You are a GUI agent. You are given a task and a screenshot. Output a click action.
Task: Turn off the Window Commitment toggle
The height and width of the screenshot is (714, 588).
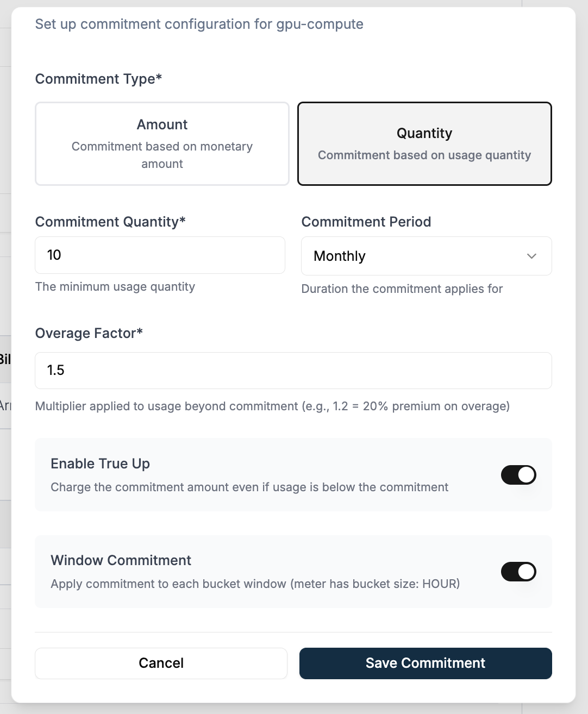click(x=518, y=572)
